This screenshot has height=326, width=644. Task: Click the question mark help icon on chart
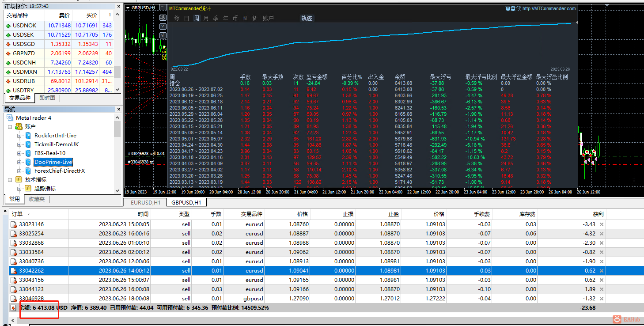click(163, 27)
